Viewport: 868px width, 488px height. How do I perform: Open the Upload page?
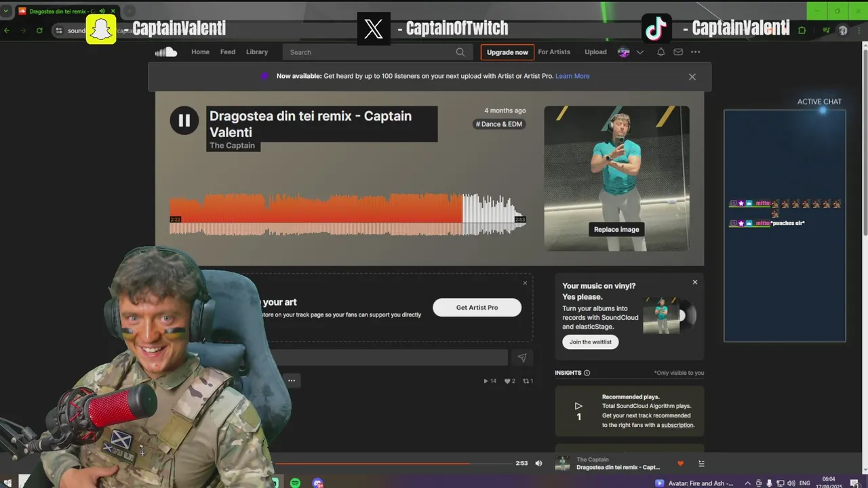pyautogui.click(x=595, y=52)
